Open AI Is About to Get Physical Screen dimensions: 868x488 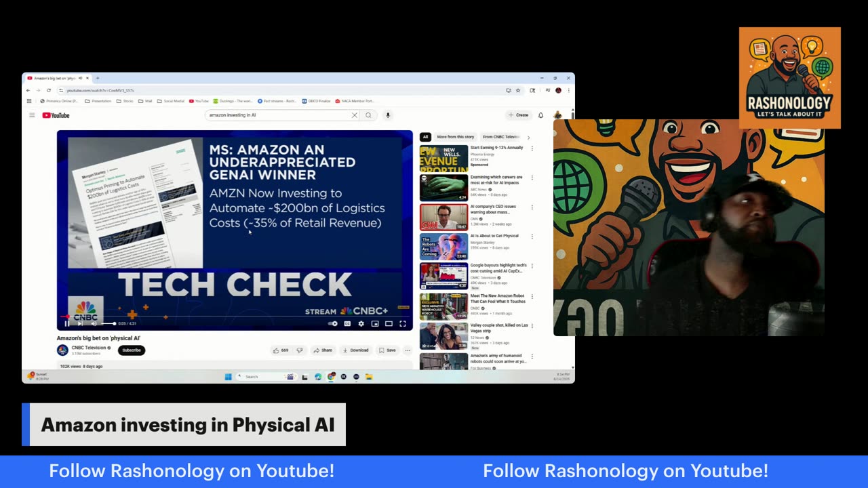[494, 236]
